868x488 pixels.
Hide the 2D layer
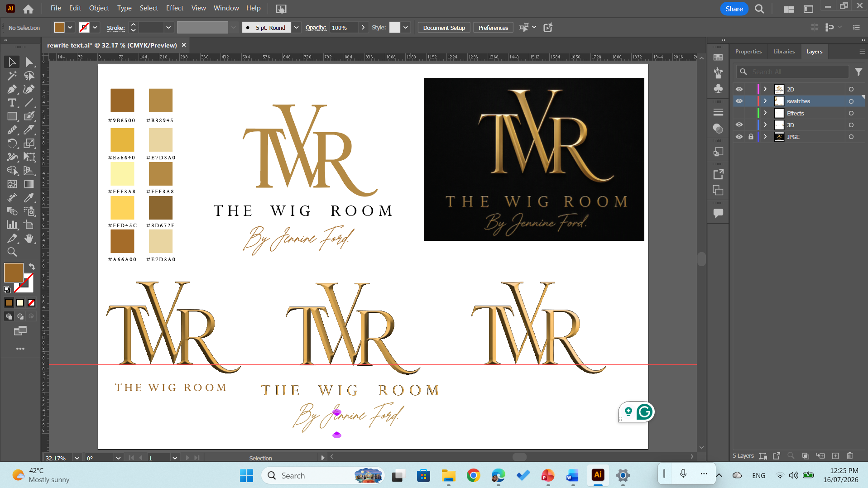click(x=739, y=89)
